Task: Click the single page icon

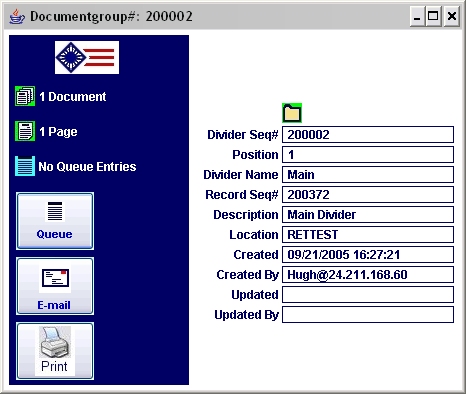Action: 25,131
